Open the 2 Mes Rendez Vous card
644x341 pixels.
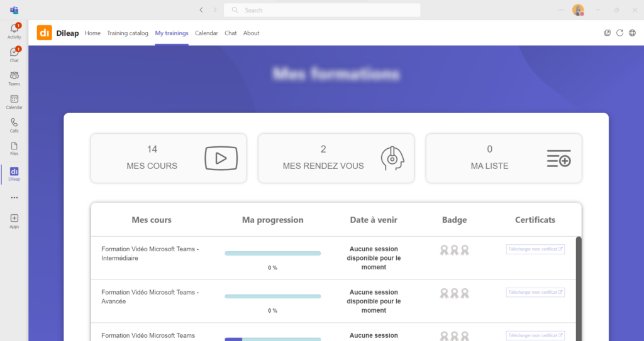click(x=336, y=158)
